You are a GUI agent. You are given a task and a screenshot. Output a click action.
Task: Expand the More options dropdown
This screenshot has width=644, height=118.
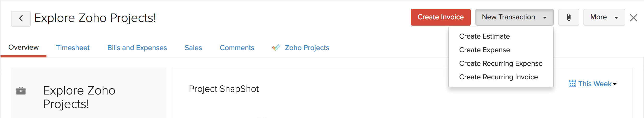pos(604,17)
